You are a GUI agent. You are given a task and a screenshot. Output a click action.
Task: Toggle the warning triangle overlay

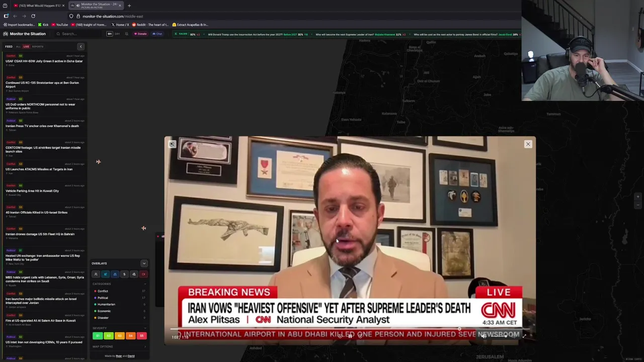(x=134, y=274)
